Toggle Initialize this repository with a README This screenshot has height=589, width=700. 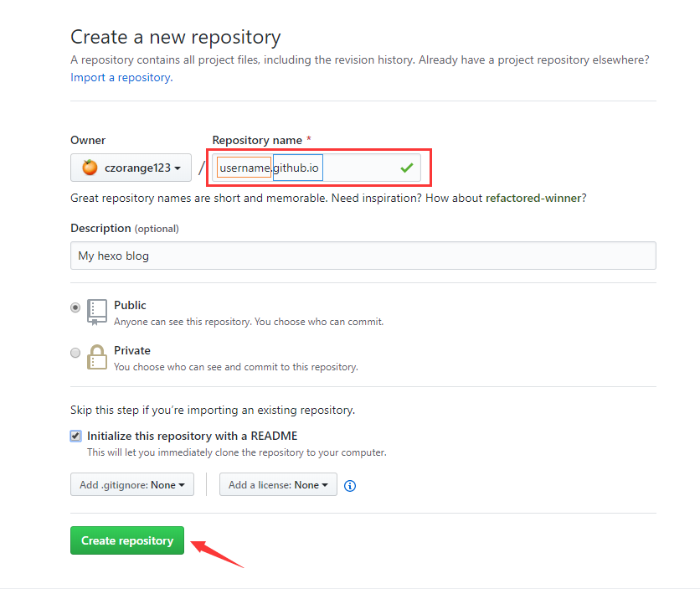[x=75, y=437]
